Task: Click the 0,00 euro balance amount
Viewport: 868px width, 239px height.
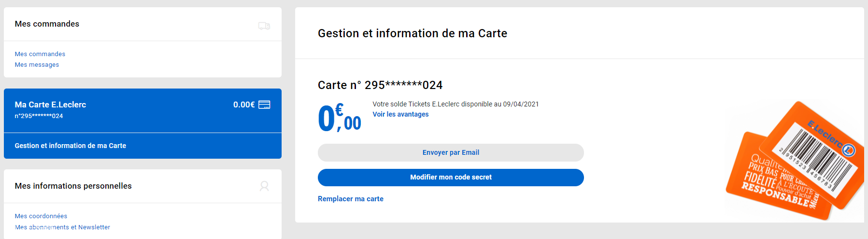Action: (340, 118)
